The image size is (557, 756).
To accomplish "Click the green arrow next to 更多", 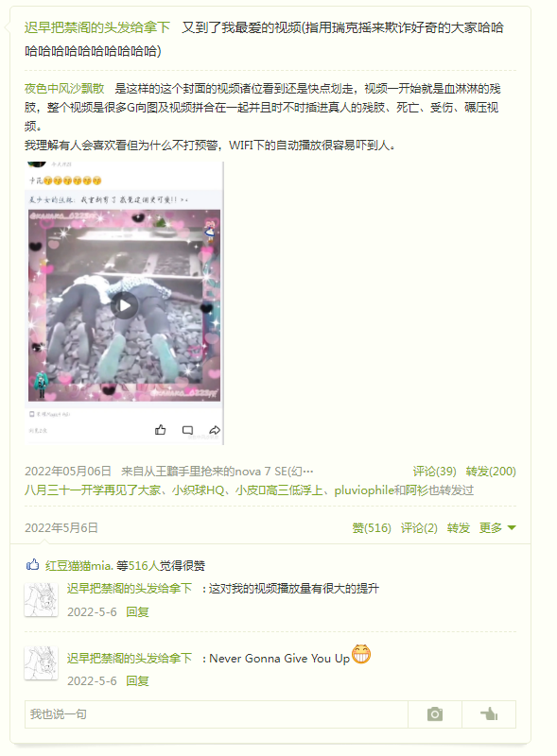I will 512,528.
